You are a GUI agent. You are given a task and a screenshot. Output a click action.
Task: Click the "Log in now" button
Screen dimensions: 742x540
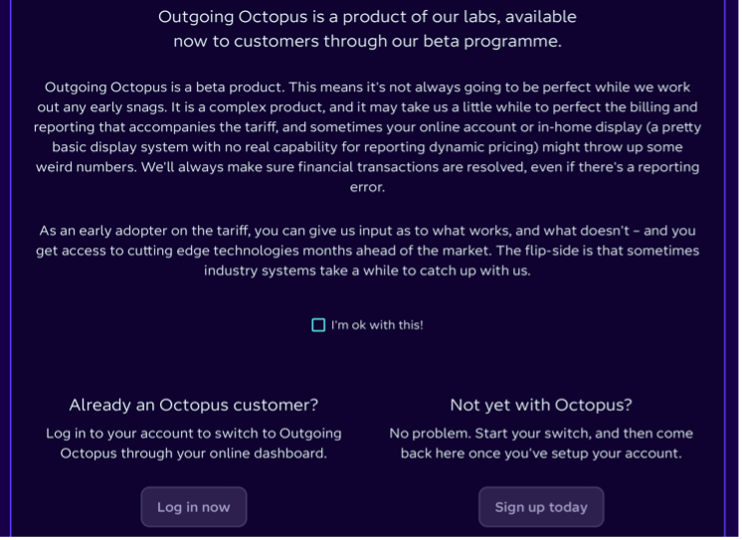194,509
